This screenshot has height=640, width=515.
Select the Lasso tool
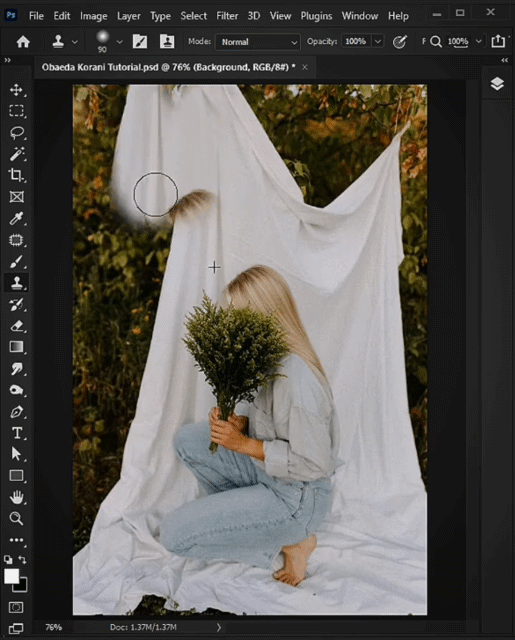click(16, 133)
